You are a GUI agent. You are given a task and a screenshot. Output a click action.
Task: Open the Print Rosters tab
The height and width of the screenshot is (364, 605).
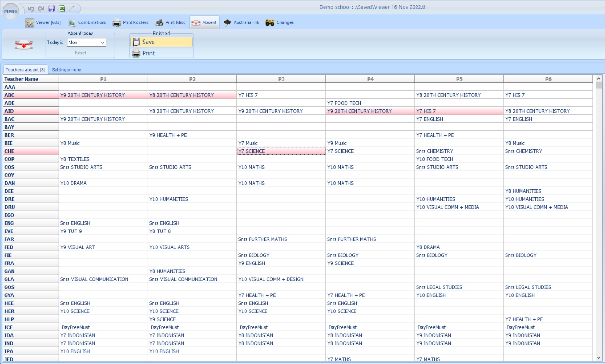pos(130,23)
